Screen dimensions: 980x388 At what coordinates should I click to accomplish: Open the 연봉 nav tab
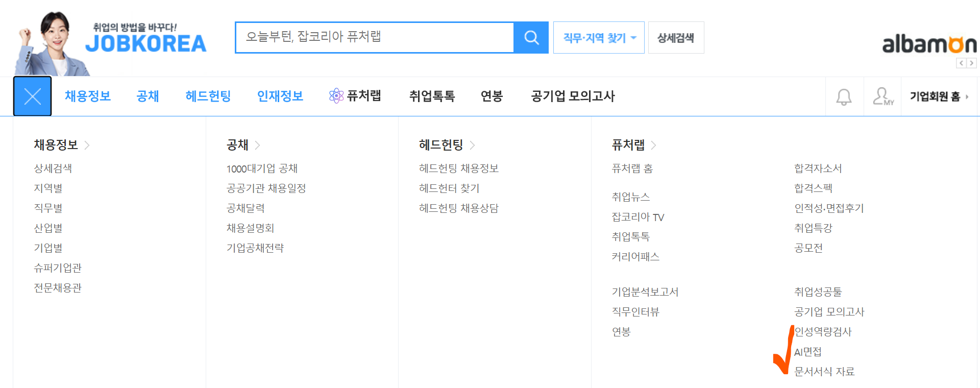tap(492, 96)
